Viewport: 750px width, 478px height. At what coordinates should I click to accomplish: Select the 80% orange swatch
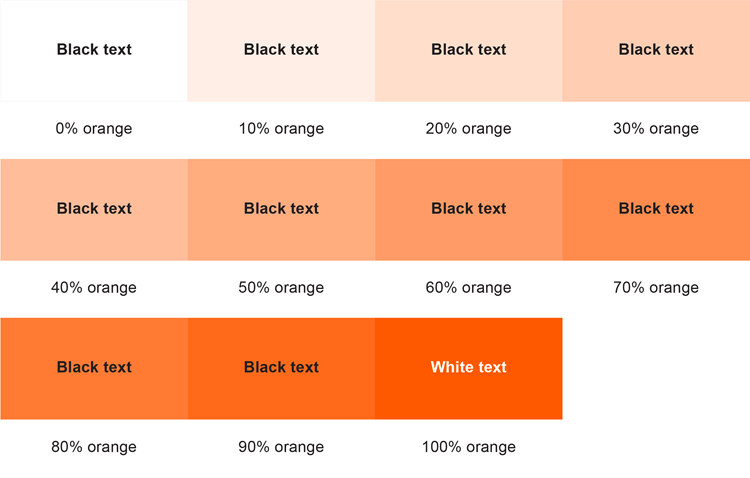(x=94, y=368)
